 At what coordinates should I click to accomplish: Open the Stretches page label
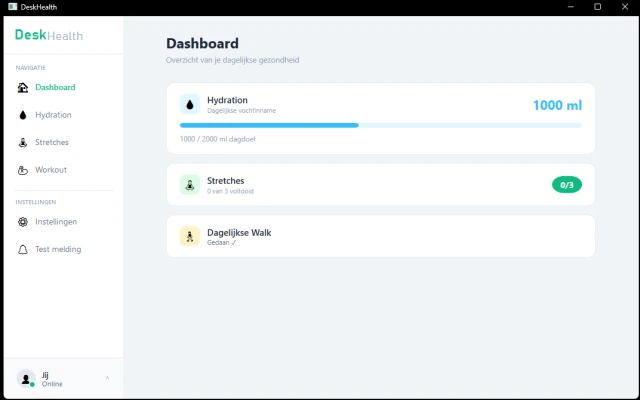pyautogui.click(x=52, y=142)
